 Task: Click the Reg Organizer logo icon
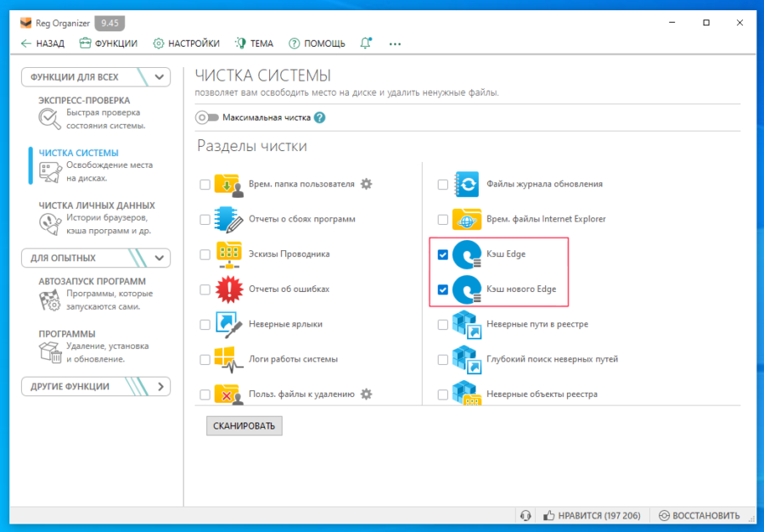(x=25, y=23)
